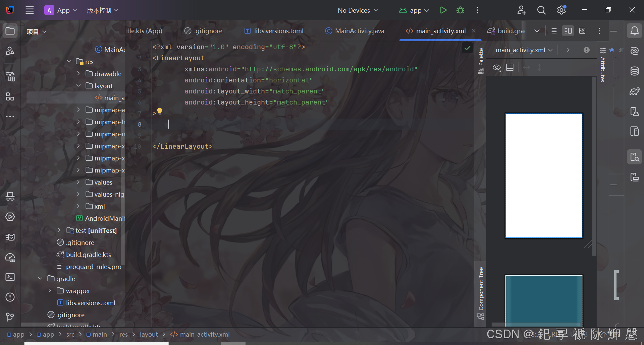Collapse the layout folder
Viewport: 644px width, 345px height.
pos(78,85)
